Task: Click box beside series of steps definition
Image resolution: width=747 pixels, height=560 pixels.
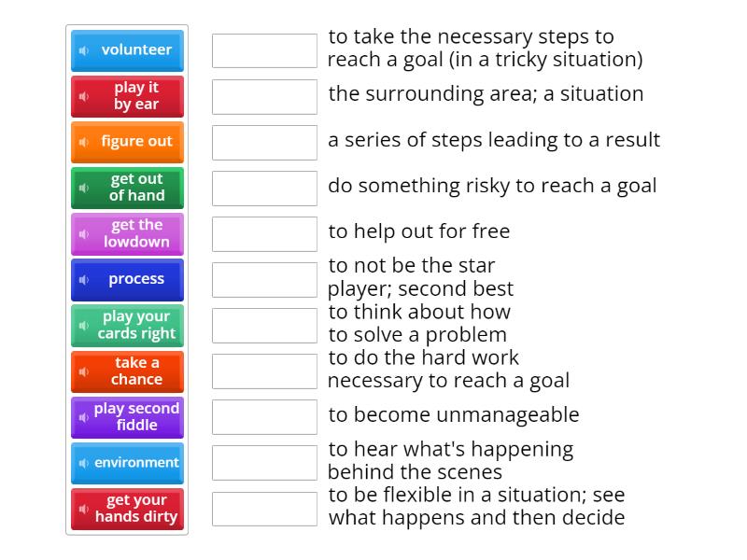Action: tap(264, 143)
